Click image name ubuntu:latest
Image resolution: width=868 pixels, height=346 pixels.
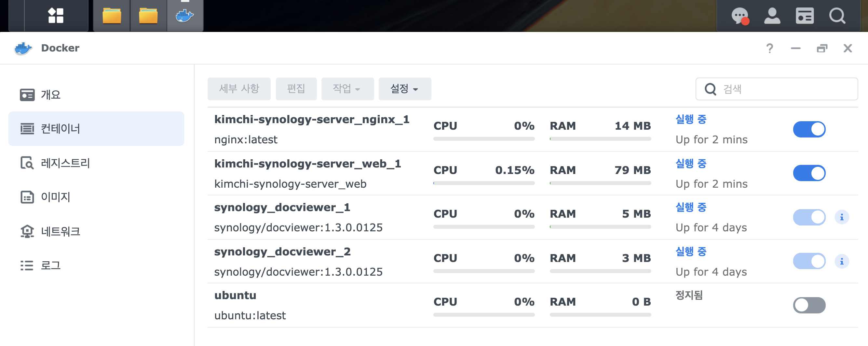(250, 316)
